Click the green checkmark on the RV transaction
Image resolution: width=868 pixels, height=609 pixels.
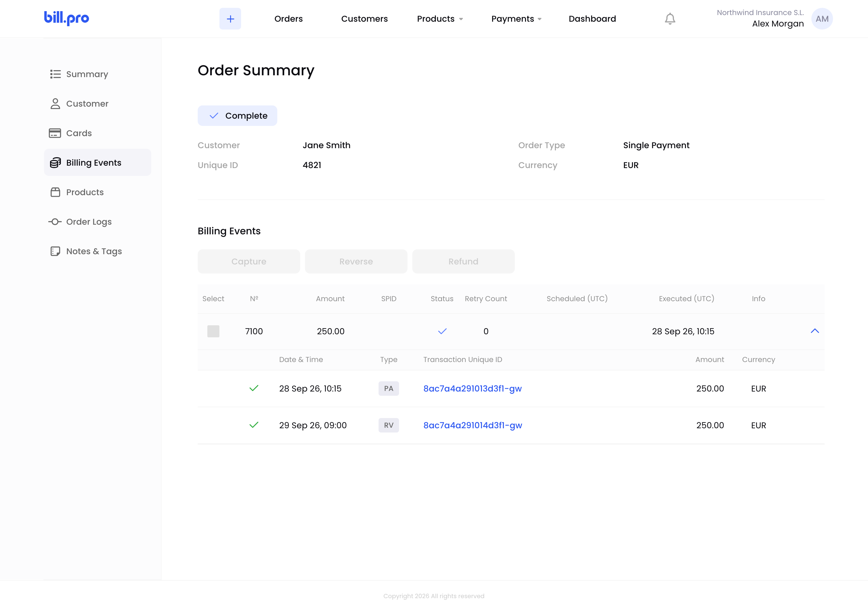[254, 425]
